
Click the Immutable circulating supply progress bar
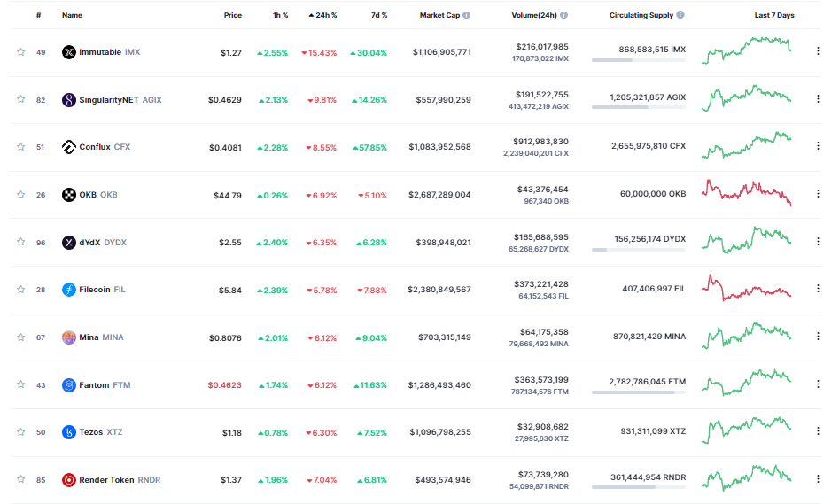coord(639,60)
